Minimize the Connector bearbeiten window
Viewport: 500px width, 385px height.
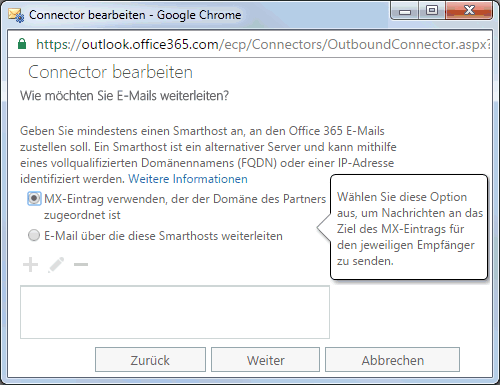click(x=405, y=11)
